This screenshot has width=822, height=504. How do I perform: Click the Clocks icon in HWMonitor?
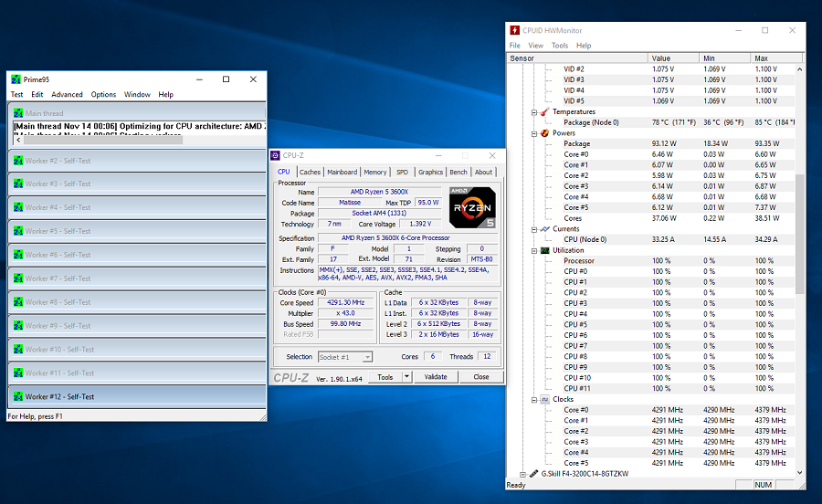tap(544, 399)
